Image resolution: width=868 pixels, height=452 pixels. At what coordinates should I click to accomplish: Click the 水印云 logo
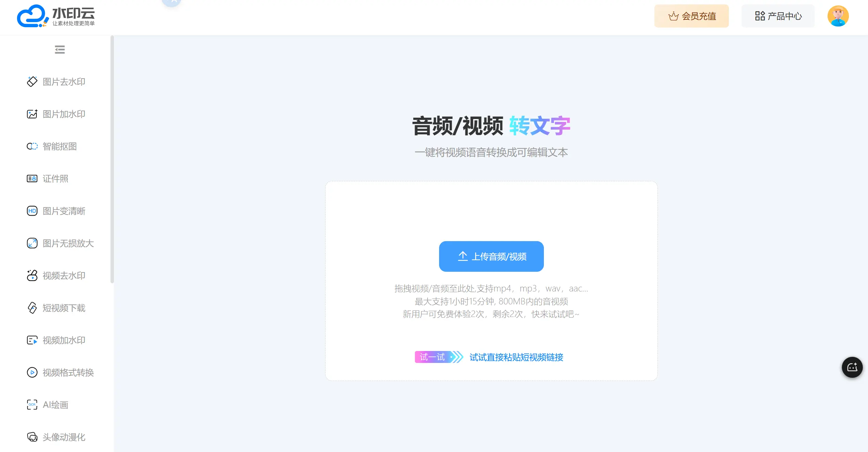tap(55, 16)
